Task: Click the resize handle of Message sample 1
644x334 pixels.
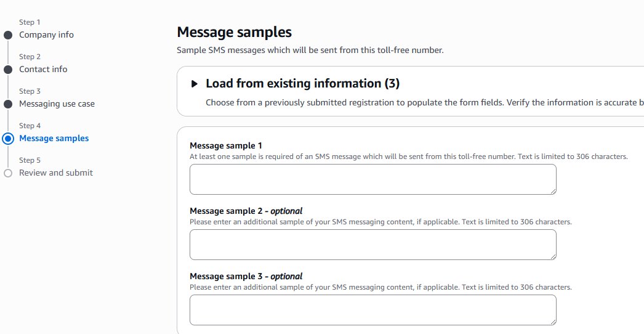Action: (x=552, y=191)
